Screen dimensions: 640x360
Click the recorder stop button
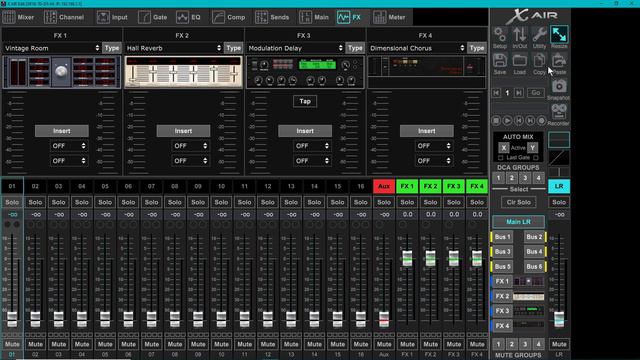pyautogui.click(x=496, y=121)
